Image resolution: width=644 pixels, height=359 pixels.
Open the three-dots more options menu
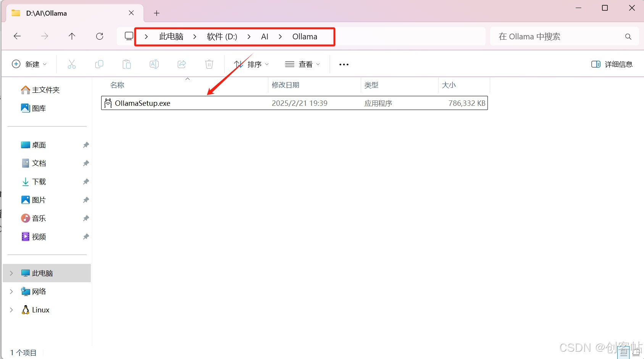pyautogui.click(x=344, y=65)
